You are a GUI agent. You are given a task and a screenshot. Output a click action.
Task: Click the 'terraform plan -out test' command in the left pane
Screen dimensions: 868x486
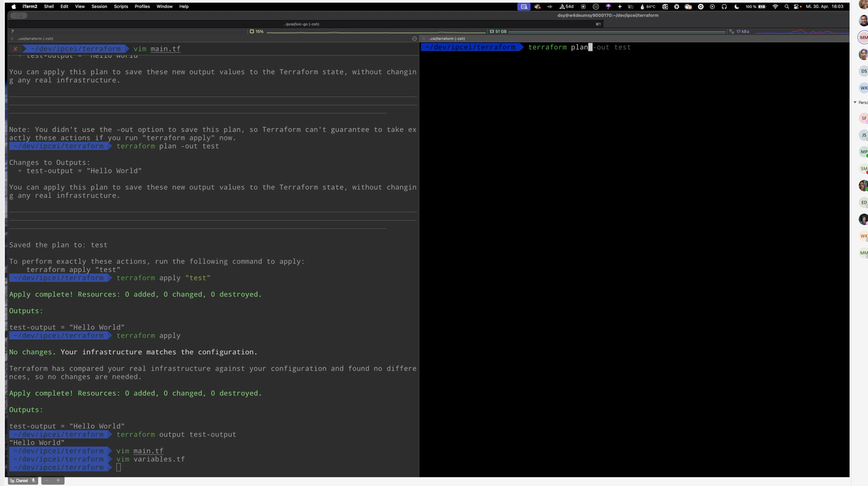coord(168,146)
